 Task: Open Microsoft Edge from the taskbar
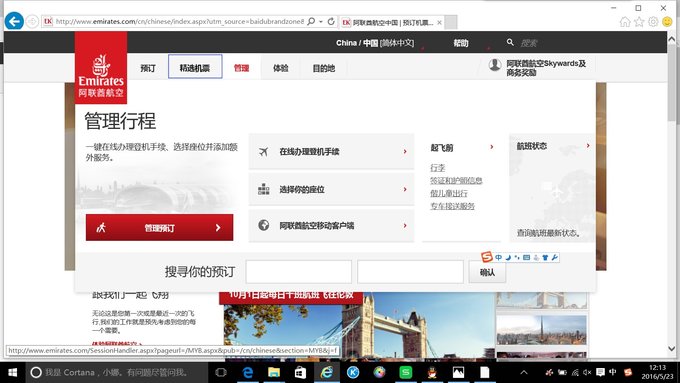click(248, 372)
